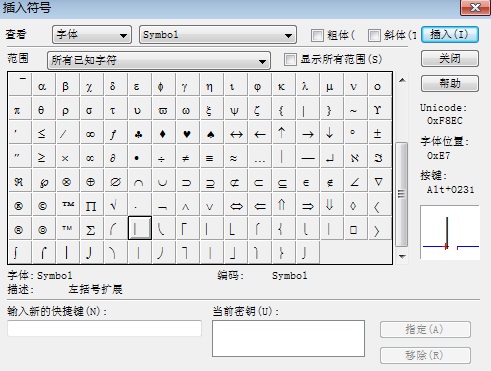Click the Unicode value 0xF8EC

click(444, 121)
